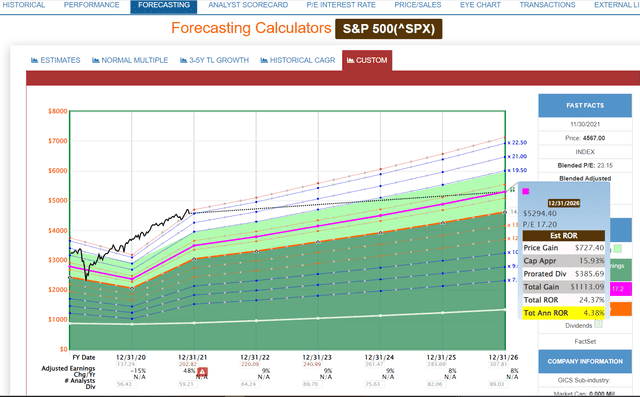The height and width of the screenshot is (397, 640).
Task: Toggle the Dividends checkbox in the legend
Action: (598, 324)
